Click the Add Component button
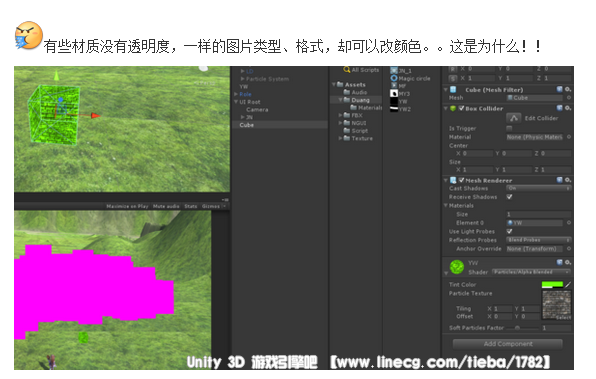Screen dimensions: 596x379 507,344
